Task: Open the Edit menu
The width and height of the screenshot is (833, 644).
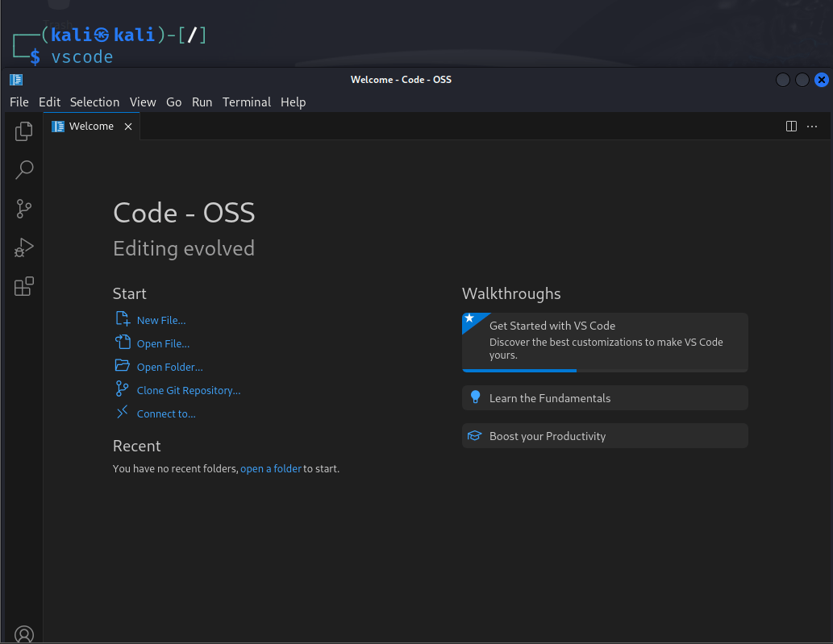Action: click(49, 102)
